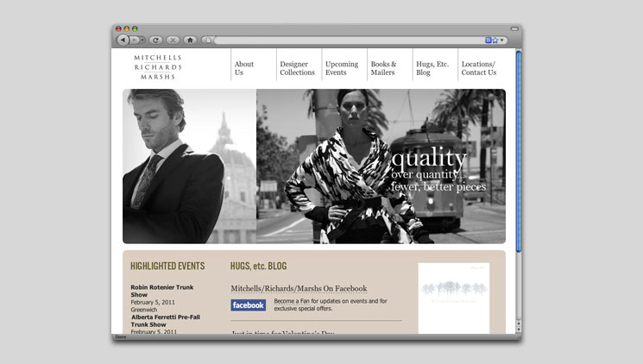Open the Designer Collections menu item
This screenshot has height=364, width=643.
[297, 68]
